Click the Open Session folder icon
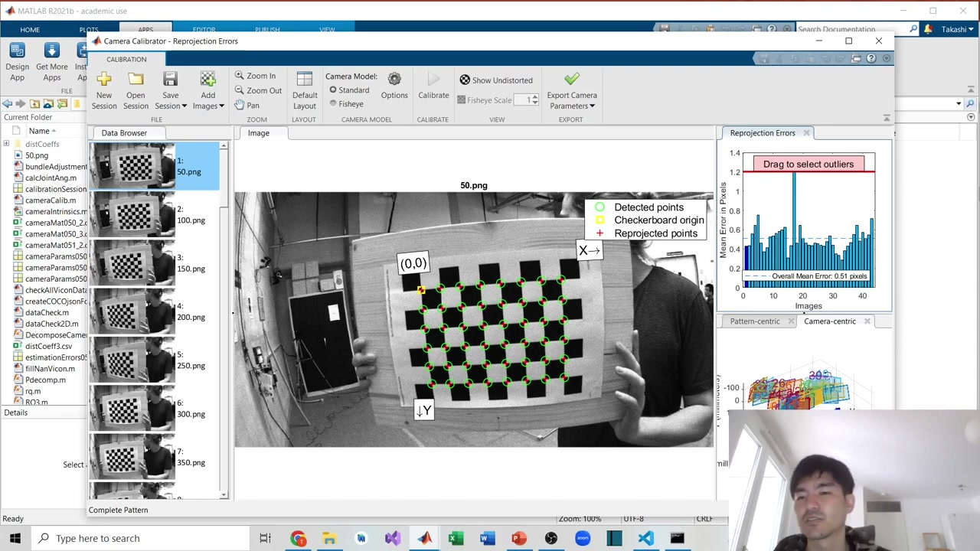Screen dimensions: 980x551 [x=136, y=79]
